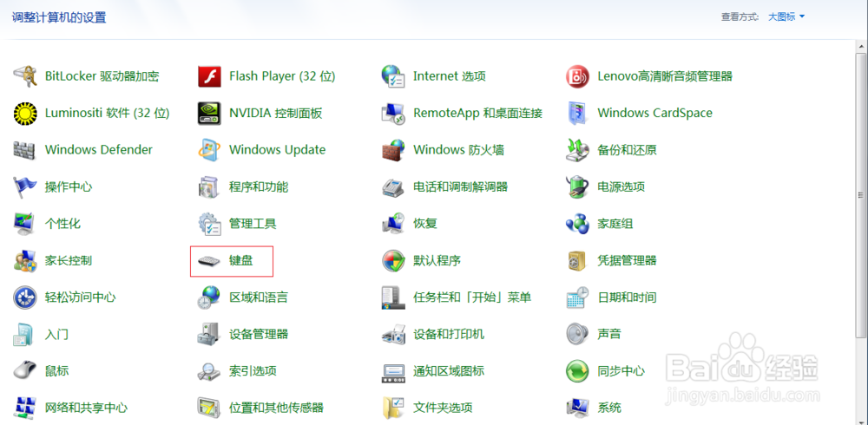Expand the 大图标 view mode dropdown
The height and width of the screenshot is (425, 868).
[786, 16]
